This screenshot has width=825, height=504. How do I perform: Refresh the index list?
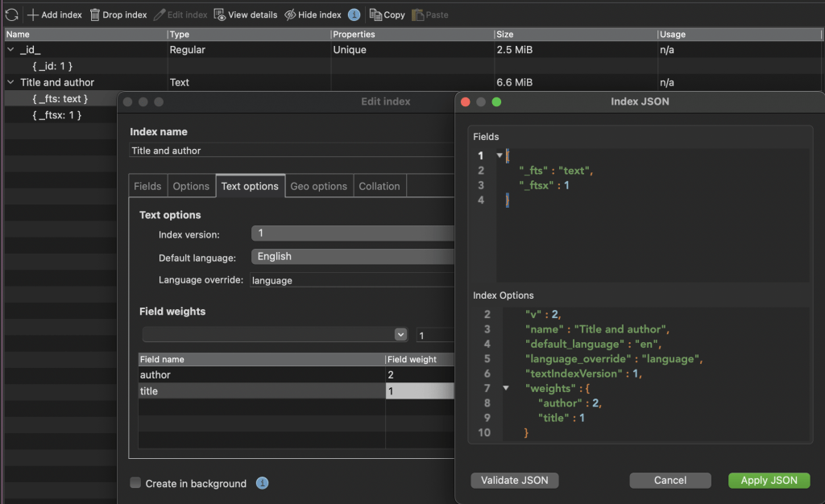10,14
